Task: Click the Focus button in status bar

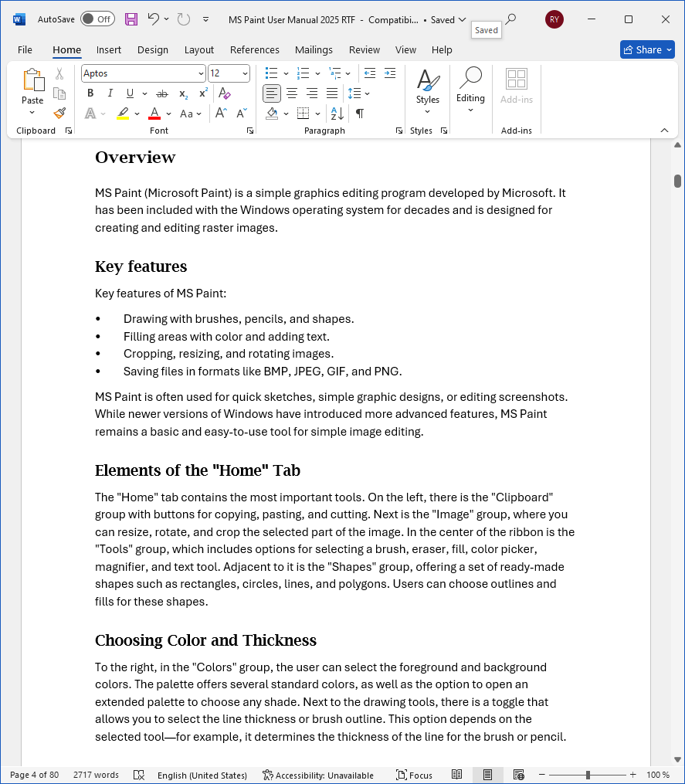Action: 414,775
